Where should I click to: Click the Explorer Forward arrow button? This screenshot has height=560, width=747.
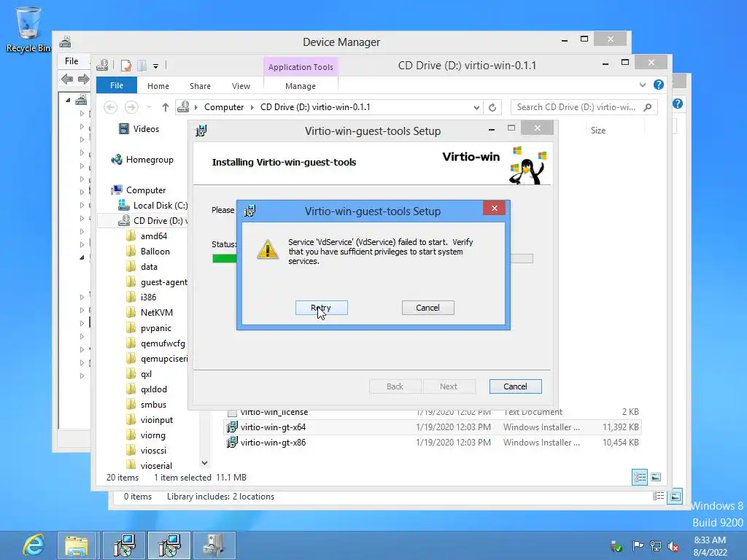tap(131, 107)
